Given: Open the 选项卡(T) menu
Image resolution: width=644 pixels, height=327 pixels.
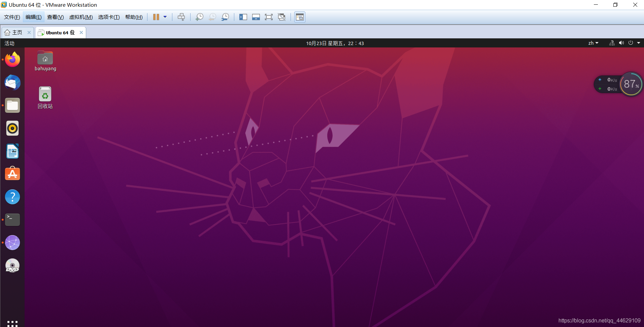Looking at the screenshot, I should (109, 17).
